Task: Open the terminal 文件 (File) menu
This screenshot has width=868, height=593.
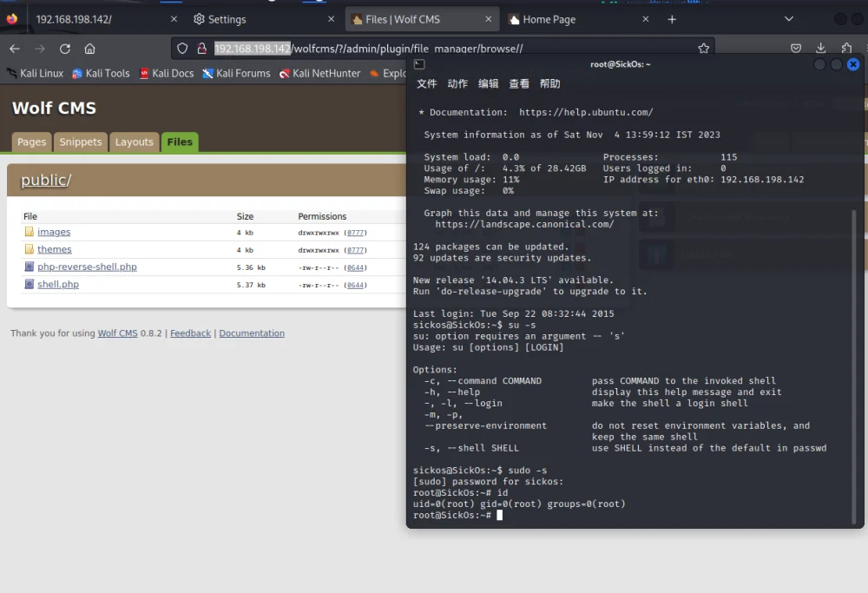Action: click(x=426, y=83)
